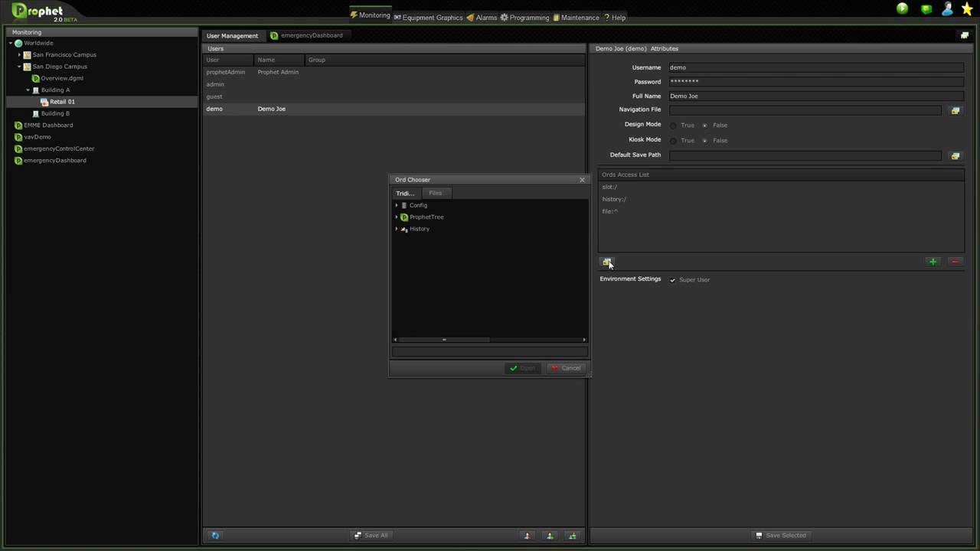Toggle the Super User checkbox
The width and height of the screenshot is (980, 551).
(673, 280)
